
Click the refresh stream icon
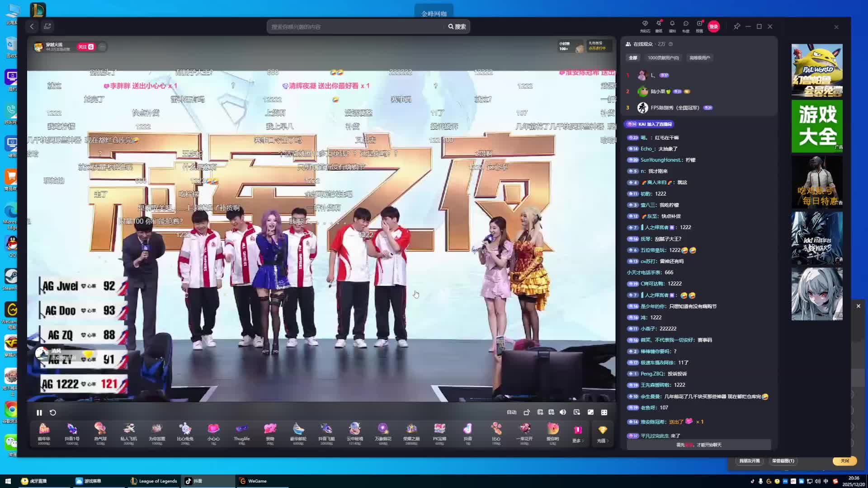coord(53,413)
